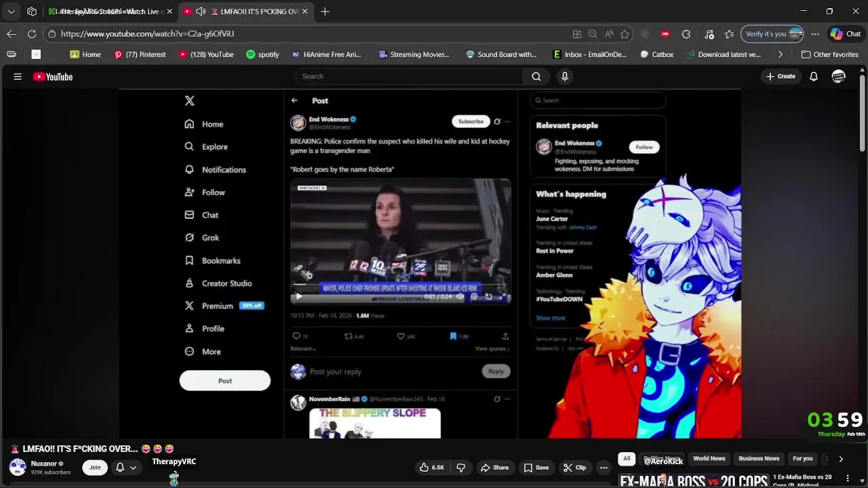The width and height of the screenshot is (868, 488).
Task: Open YouTube notifications bell in the header
Action: coord(813,77)
